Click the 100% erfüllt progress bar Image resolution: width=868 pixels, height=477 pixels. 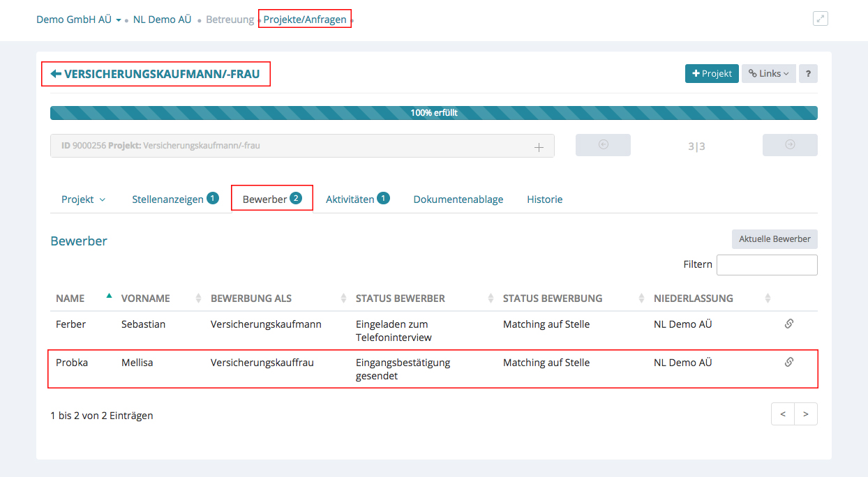coord(433,113)
